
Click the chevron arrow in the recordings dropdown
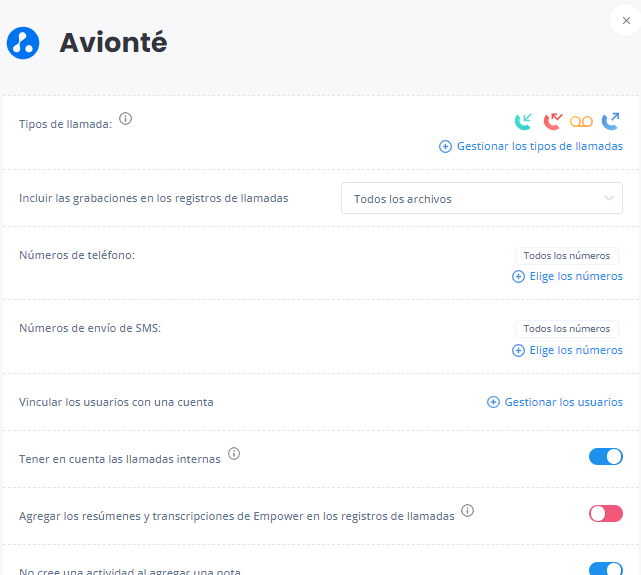609,198
